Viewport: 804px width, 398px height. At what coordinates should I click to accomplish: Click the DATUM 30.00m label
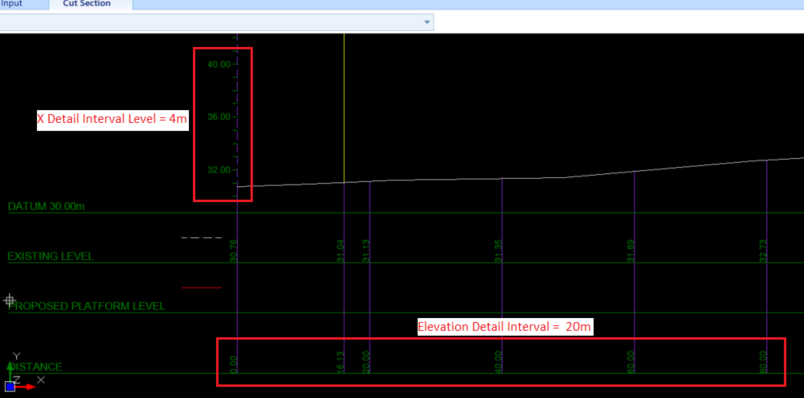pyautogui.click(x=46, y=206)
